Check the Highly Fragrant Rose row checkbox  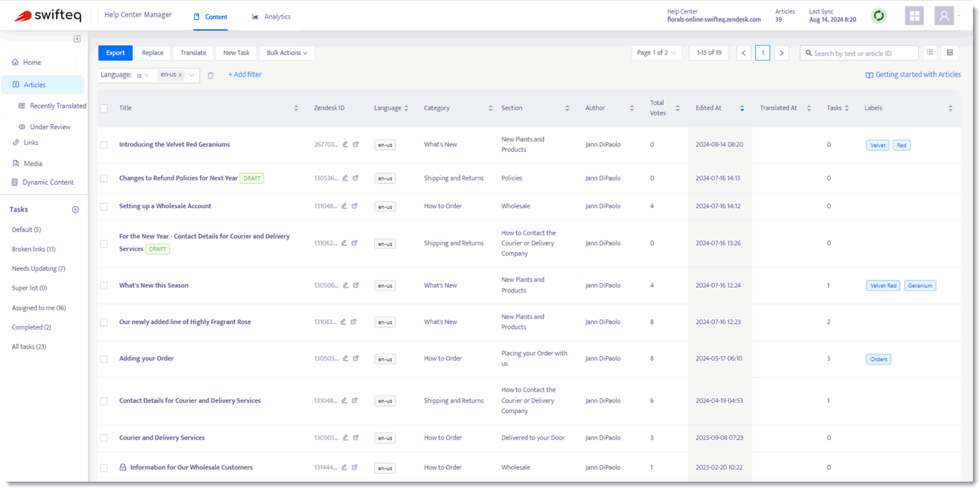[104, 322]
